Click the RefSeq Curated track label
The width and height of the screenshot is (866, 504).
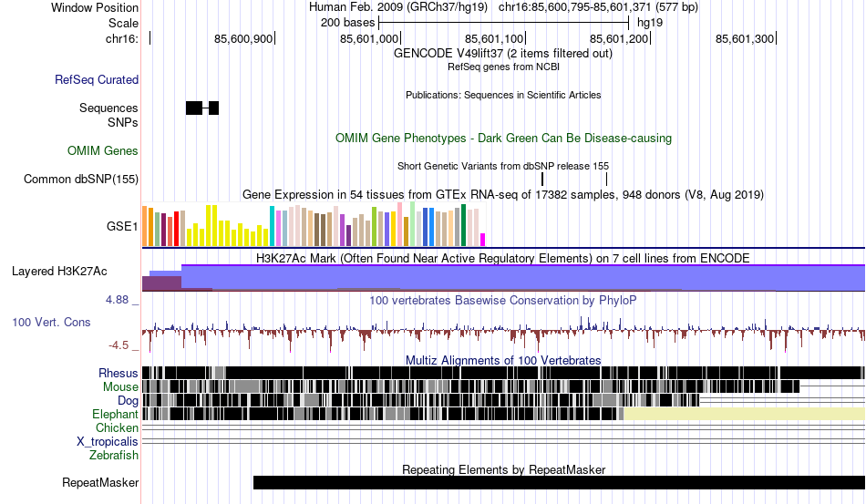[x=96, y=79]
